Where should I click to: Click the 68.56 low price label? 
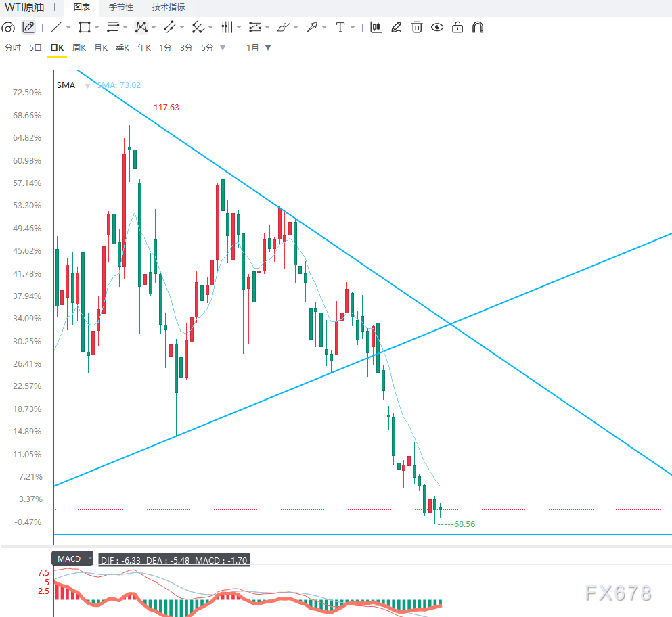464,524
